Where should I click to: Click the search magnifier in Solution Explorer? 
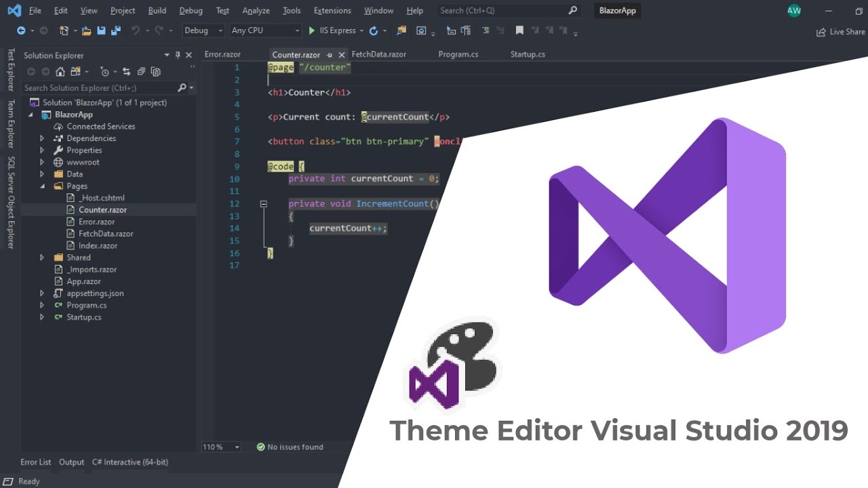click(x=182, y=87)
